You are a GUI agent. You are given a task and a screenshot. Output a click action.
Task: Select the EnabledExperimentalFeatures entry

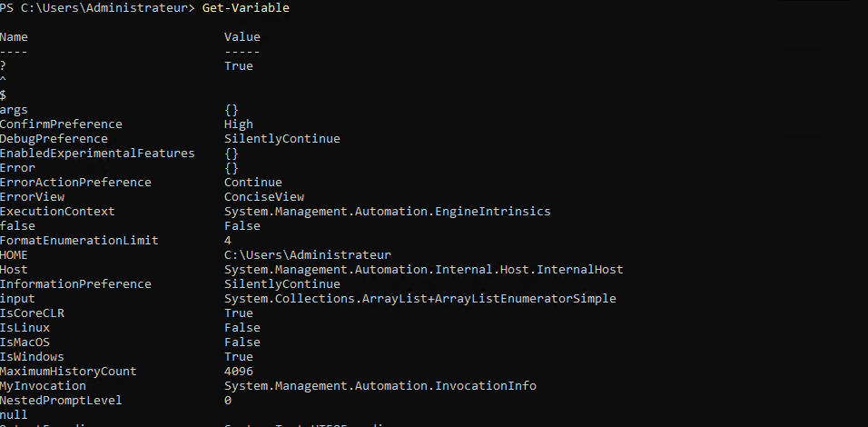pos(97,154)
